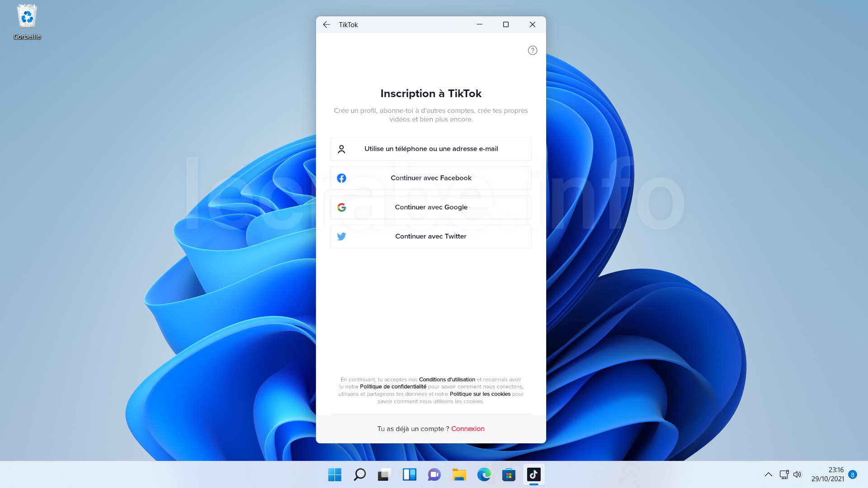This screenshot has width=868, height=488.
Task: Expand the hidden system tray icons chevron
Action: point(768,474)
